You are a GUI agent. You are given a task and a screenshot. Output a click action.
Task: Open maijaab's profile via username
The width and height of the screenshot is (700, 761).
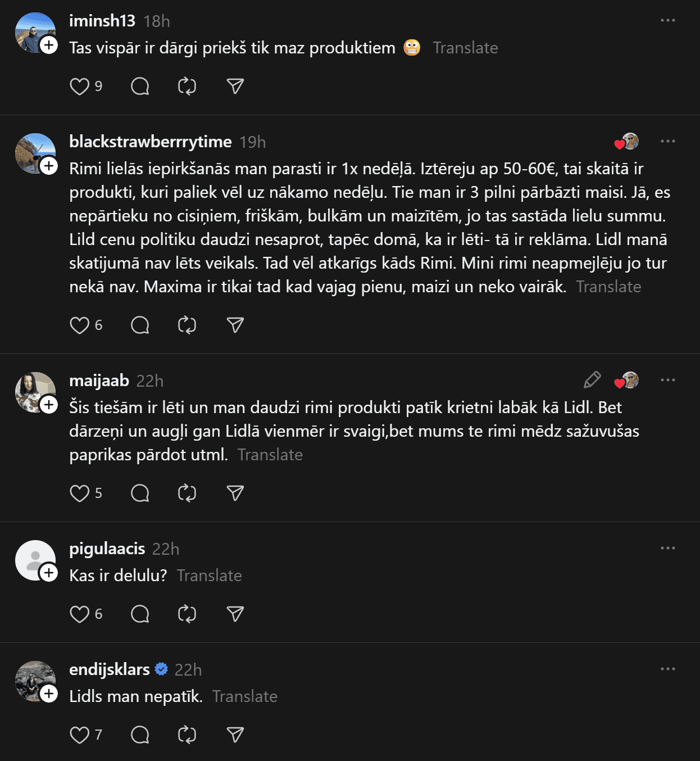(x=99, y=380)
